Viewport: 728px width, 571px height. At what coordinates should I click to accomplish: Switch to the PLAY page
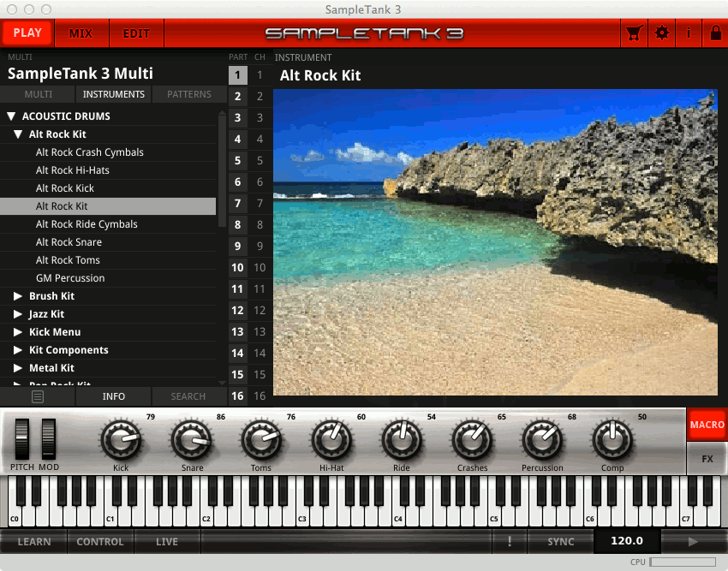click(x=27, y=33)
